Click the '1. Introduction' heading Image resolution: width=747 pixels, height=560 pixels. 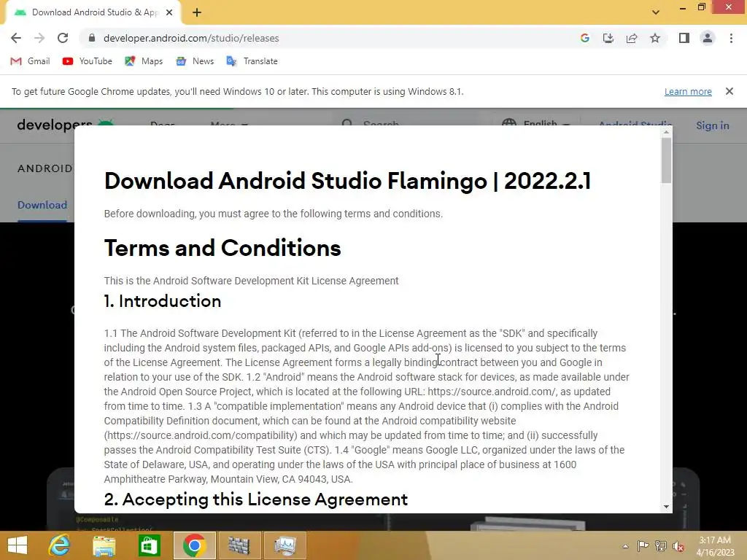[163, 301]
